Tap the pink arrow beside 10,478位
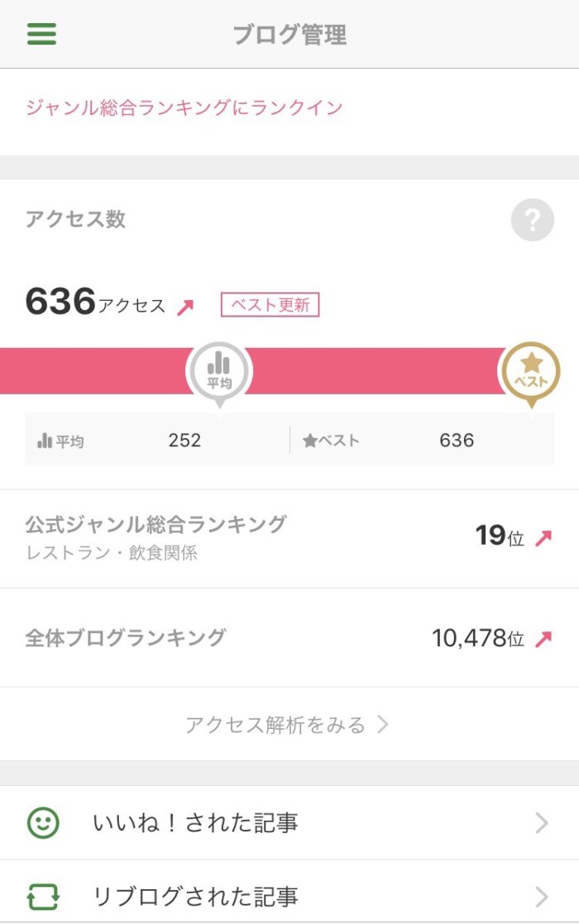Image resolution: width=579 pixels, height=924 pixels. click(x=543, y=639)
